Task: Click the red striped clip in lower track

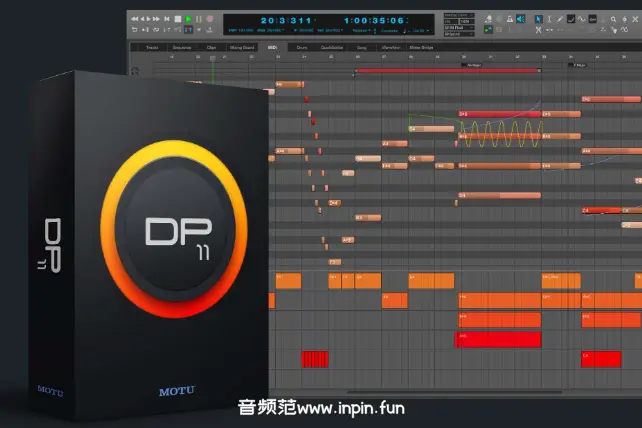Action: tap(315, 359)
